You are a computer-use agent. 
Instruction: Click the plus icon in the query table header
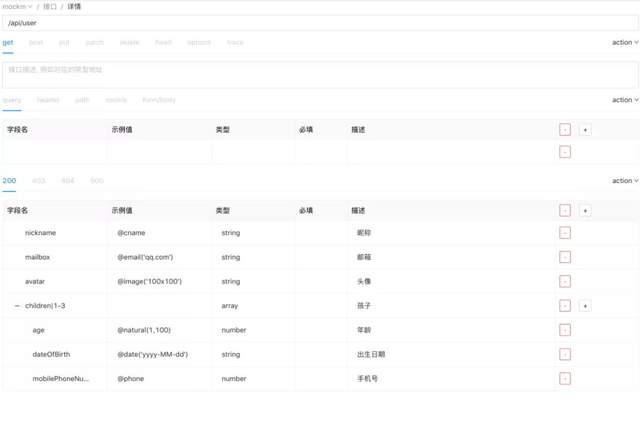click(585, 130)
